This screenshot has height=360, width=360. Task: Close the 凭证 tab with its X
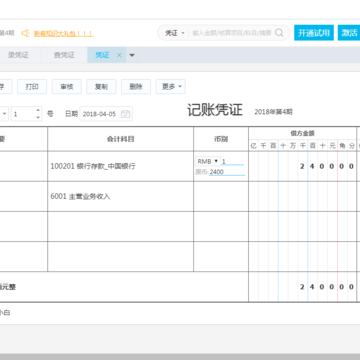pyautogui.click(x=119, y=55)
